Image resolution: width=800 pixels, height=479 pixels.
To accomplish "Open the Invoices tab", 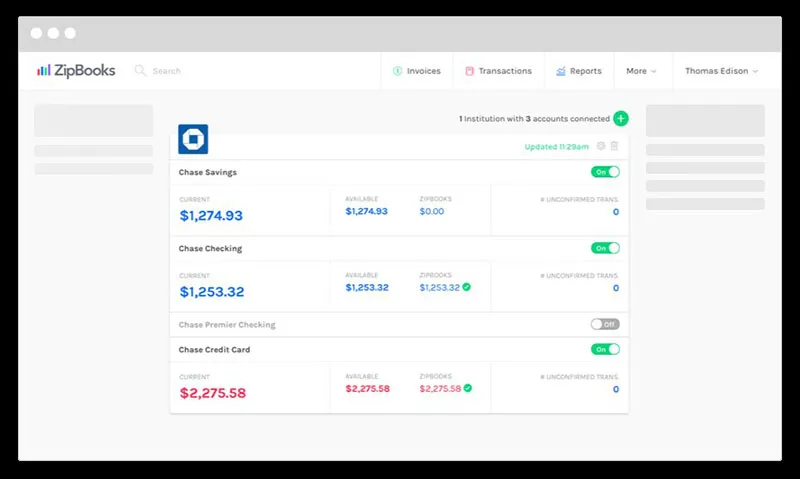I will [x=417, y=71].
